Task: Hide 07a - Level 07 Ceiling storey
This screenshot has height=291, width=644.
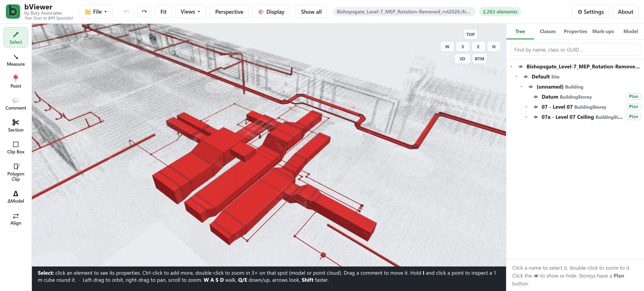Action: tap(536, 117)
